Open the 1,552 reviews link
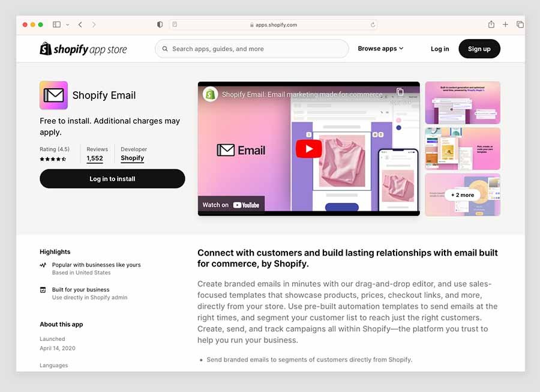Viewport: 540px width, 392px height. pos(95,158)
